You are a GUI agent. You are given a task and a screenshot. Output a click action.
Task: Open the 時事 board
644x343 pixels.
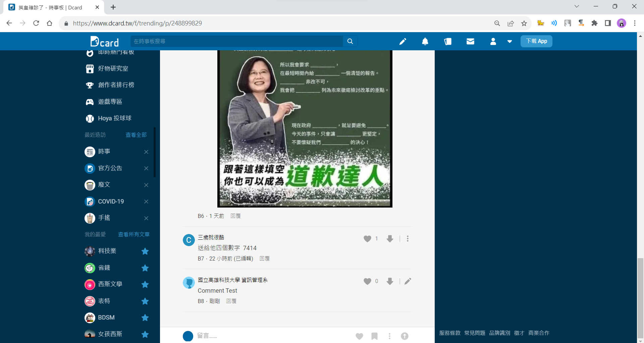[x=104, y=152]
